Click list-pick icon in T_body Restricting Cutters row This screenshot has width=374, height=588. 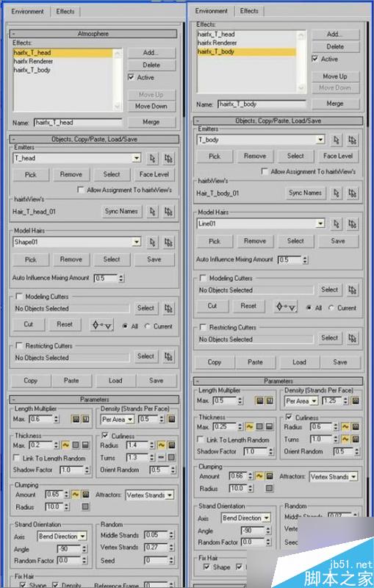point(352,338)
